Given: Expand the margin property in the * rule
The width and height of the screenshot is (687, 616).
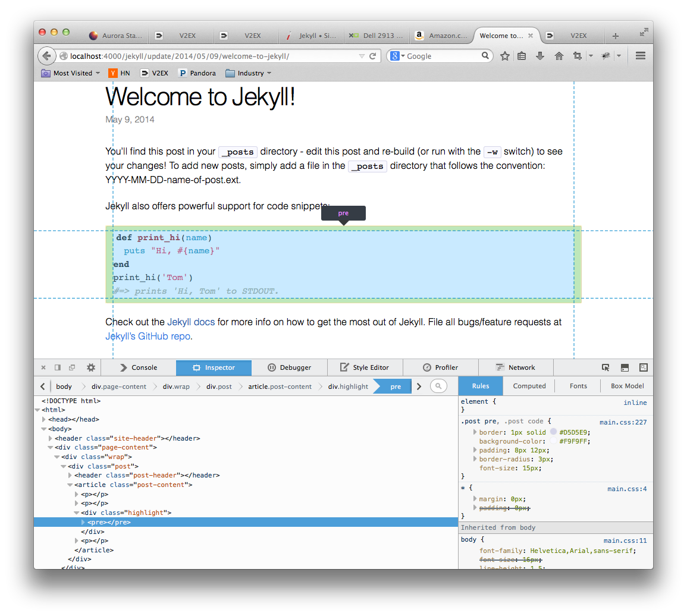Looking at the screenshot, I should 475,499.
